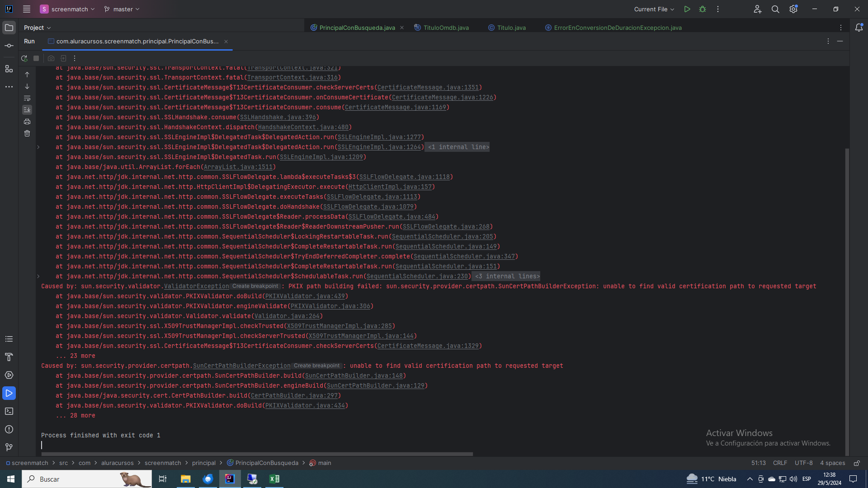This screenshot has width=868, height=488.
Task: Click ValidatorException breakpoint link
Action: (197, 286)
